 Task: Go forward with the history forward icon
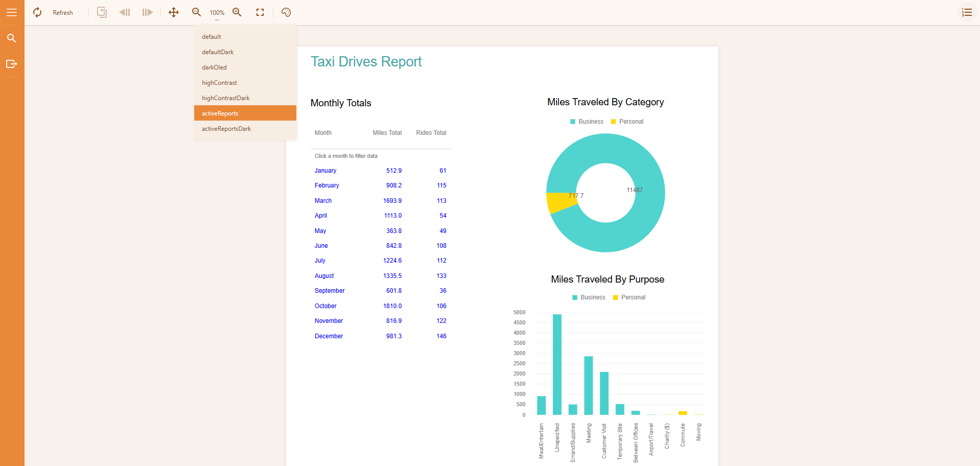pyautogui.click(x=148, y=12)
